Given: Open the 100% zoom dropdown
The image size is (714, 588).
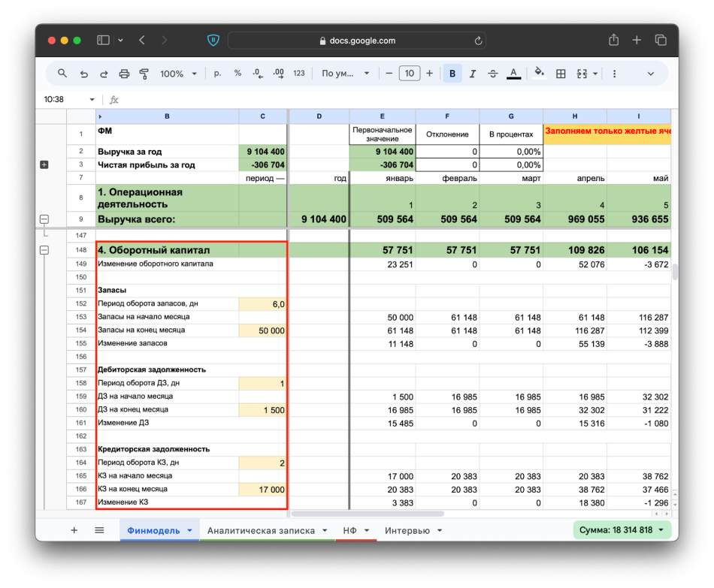Looking at the screenshot, I should pos(177,74).
